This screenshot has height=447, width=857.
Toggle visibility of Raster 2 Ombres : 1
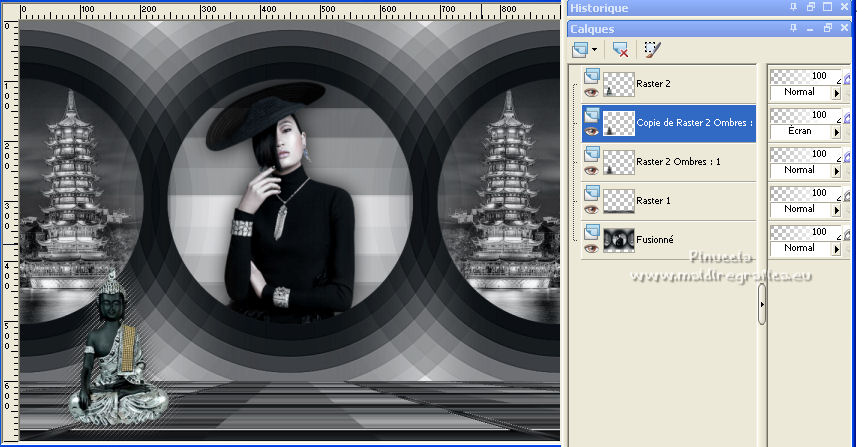pyautogui.click(x=591, y=170)
